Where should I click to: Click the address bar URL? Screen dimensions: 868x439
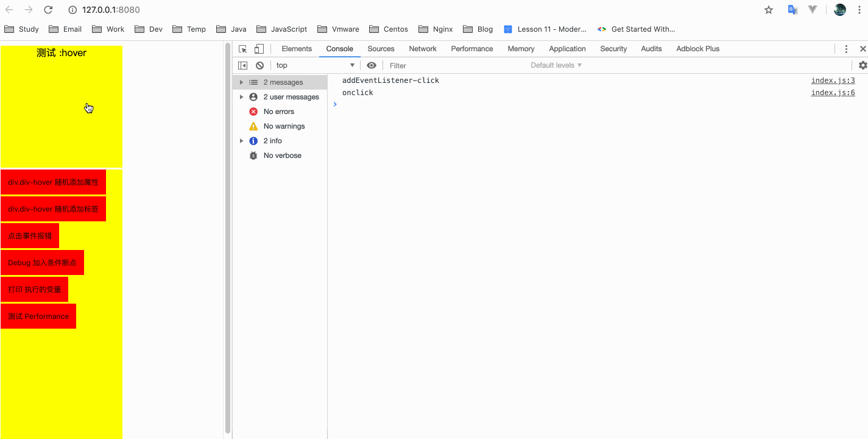pyautogui.click(x=111, y=10)
